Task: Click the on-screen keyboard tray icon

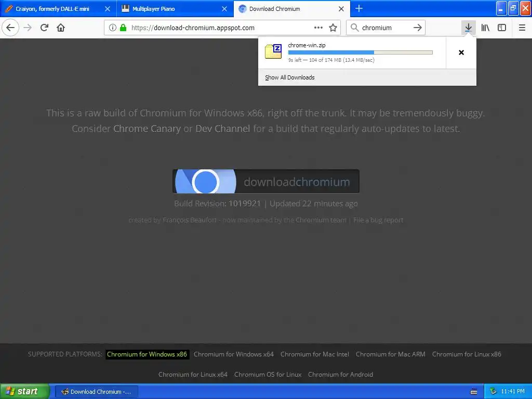Action: 474,392
